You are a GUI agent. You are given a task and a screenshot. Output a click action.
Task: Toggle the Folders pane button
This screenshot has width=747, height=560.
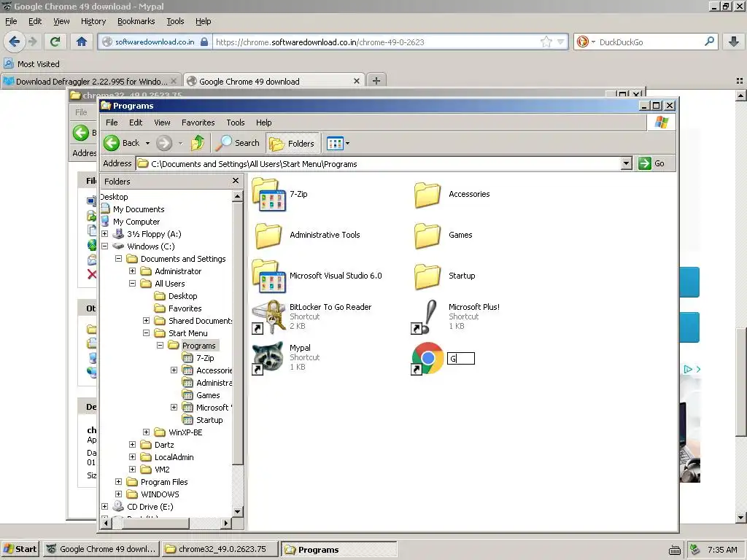tap(292, 144)
